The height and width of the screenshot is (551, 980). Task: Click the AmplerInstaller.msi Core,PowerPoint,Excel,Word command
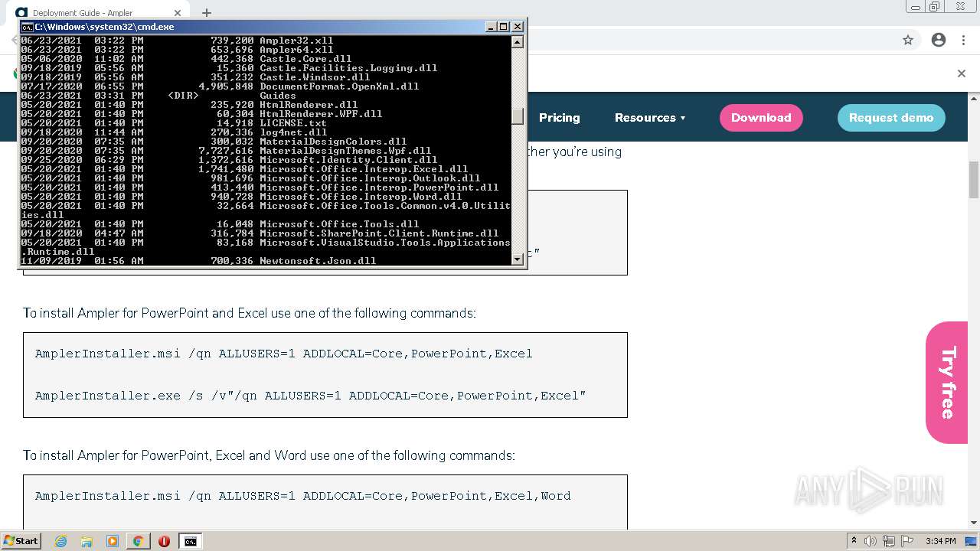[x=303, y=496]
